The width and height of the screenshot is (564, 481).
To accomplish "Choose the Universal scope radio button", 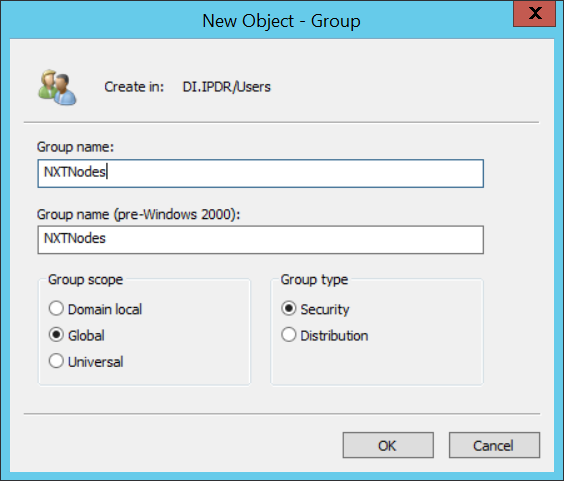I will pos(56,361).
